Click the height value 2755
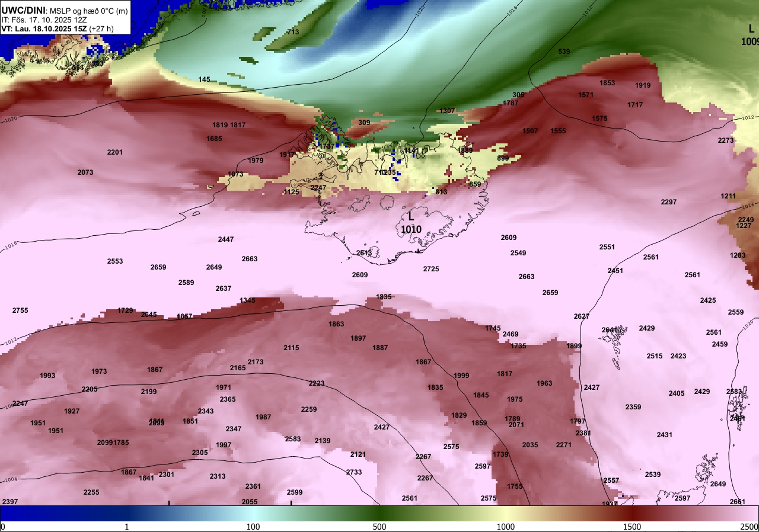Screen dimensions: 759x532 click(x=20, y=310)
